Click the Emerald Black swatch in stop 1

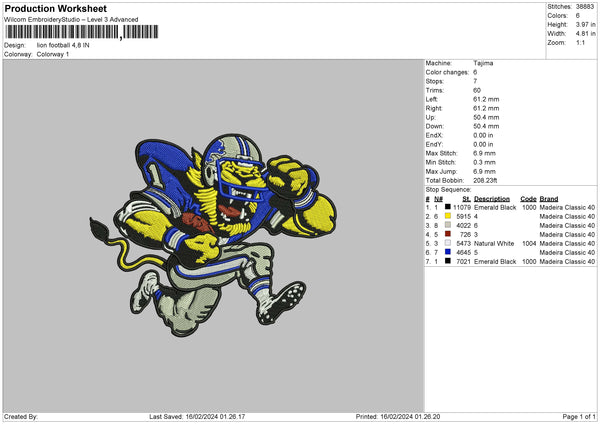point(447,207)
